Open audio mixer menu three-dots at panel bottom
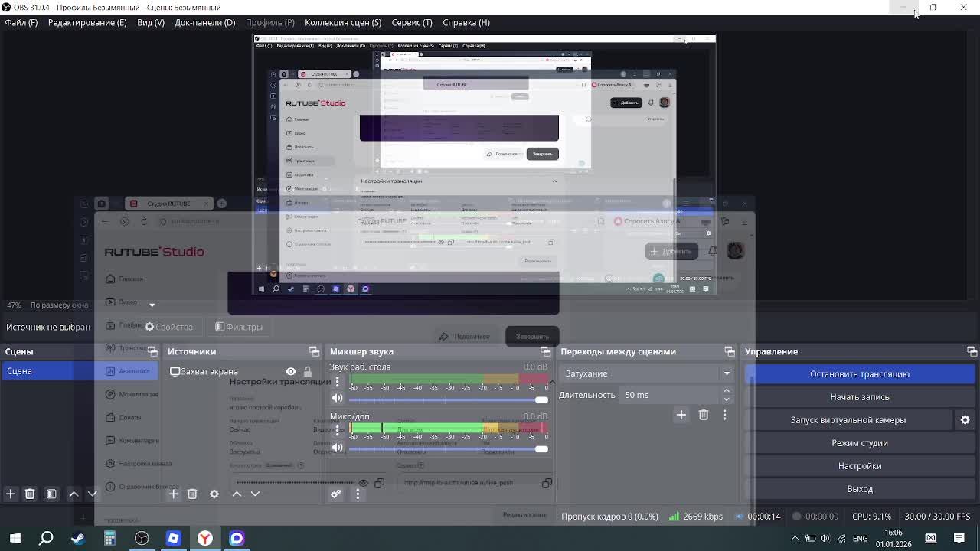Screen dimensions: 980x551 (x=358, y=494)
